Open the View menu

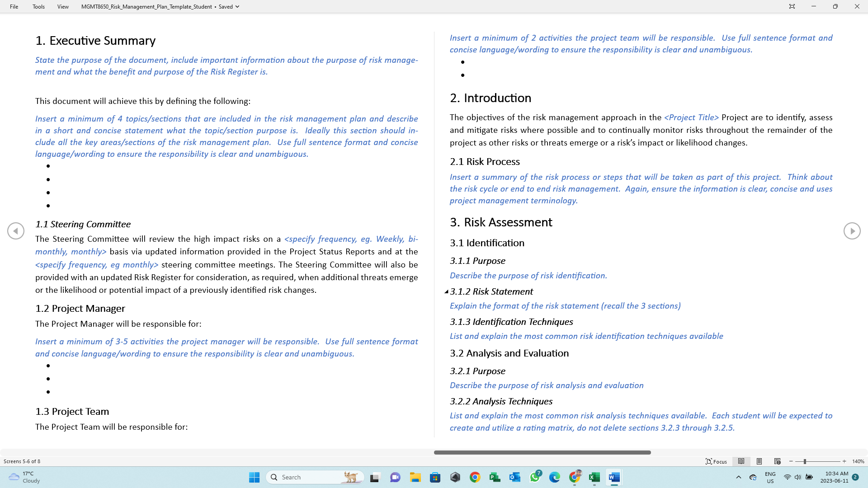63,7
